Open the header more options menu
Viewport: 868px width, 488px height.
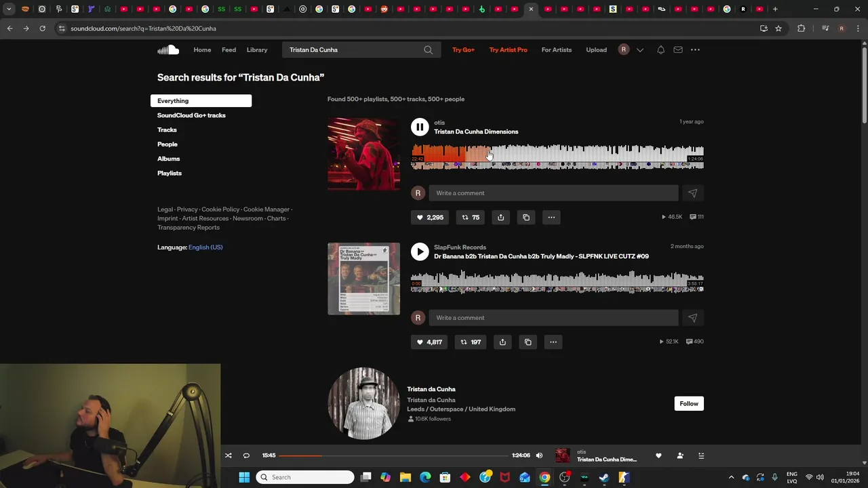[695, 49]
